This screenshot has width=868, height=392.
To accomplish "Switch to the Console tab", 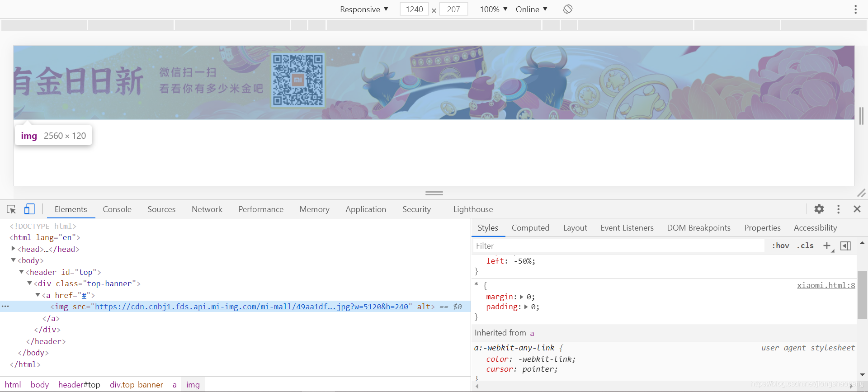I will (117, 209).
